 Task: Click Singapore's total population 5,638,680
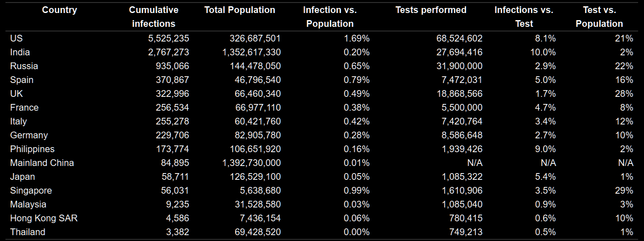[x=260, y=191]
